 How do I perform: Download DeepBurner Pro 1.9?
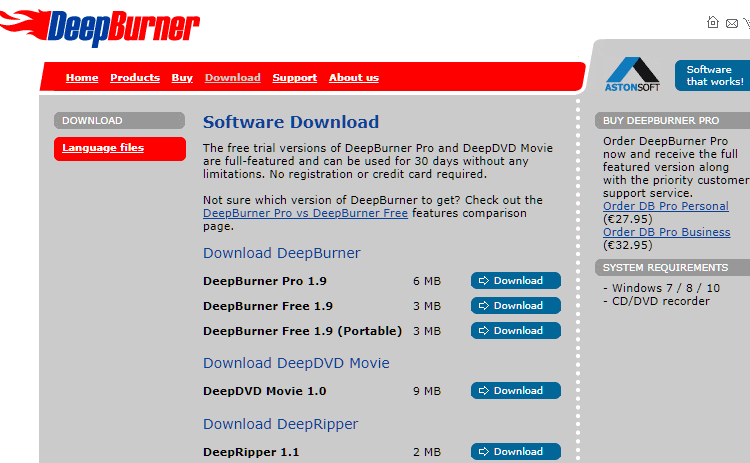515,281
